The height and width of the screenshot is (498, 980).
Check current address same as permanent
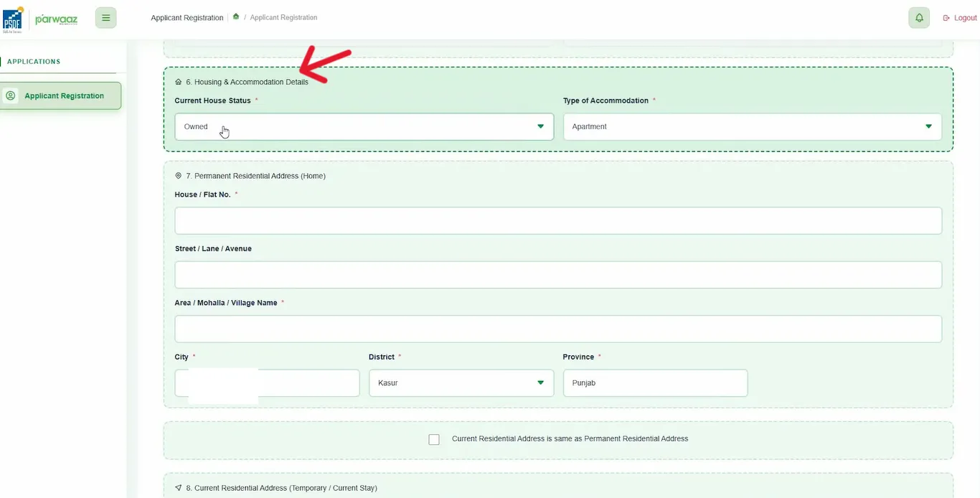(x=434, y=439)
